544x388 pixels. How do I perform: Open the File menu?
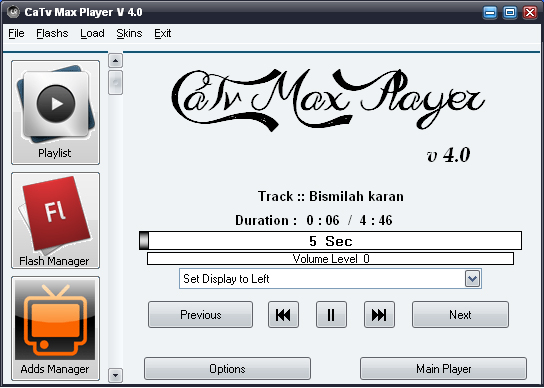pos(16,33)
